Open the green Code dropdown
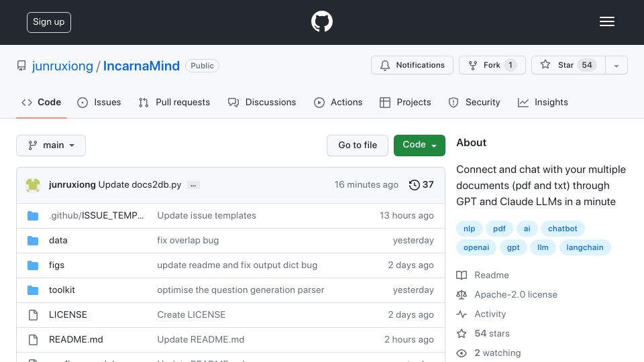The width and height of the screenshot is (644, 362). click(x=419, y=145)
